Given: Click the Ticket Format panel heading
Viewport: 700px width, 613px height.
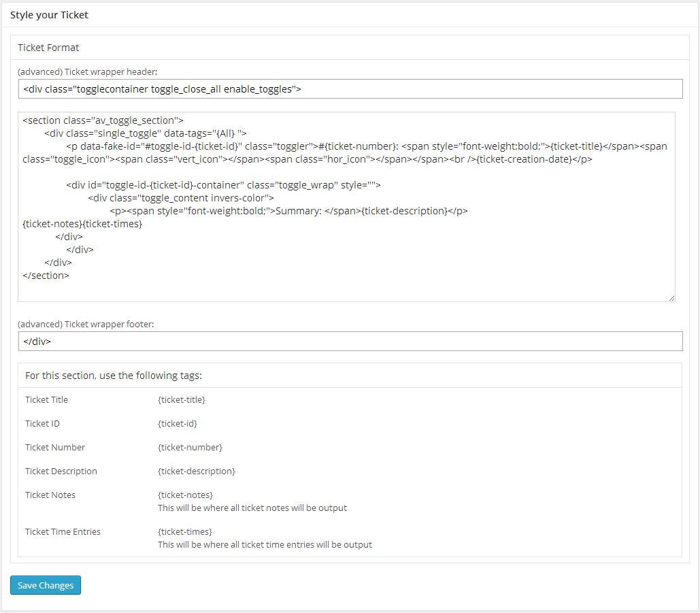Looking at the screenshot, I should [x=48, y=48].
